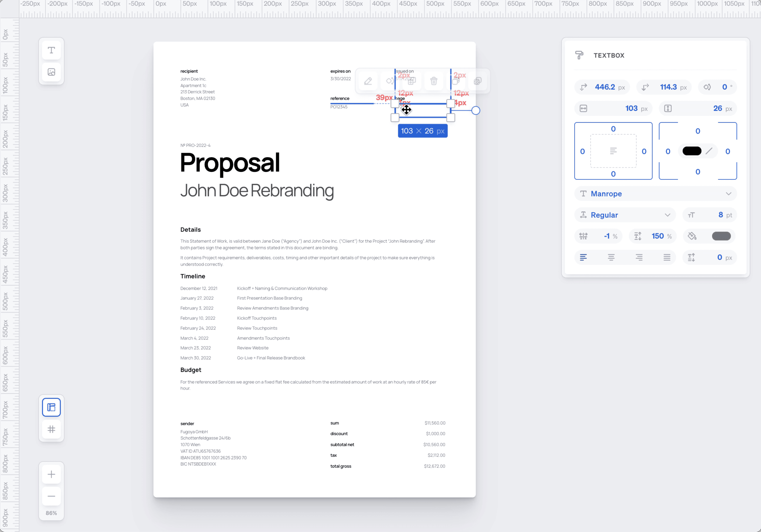This screenshot has width=761, height=532.
Task: Select center text alignment
Action: click(611, 257)
